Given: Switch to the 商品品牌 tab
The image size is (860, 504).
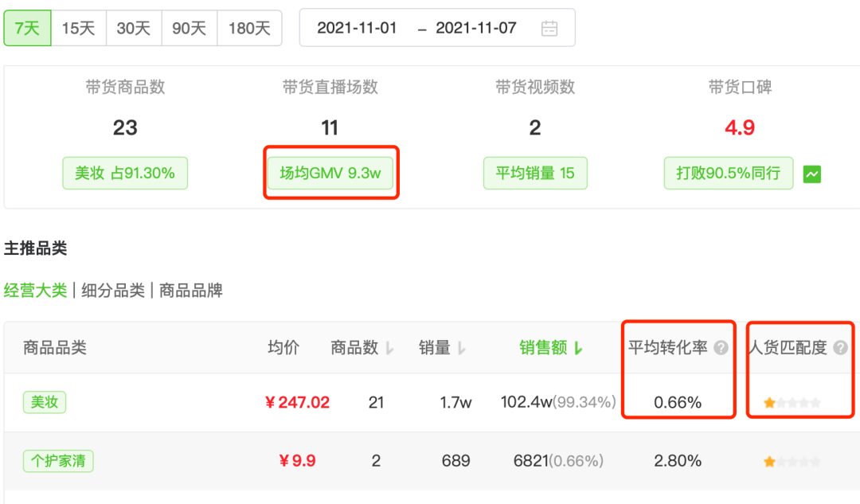Looking at the screenshot, I should tap(191, 291).
